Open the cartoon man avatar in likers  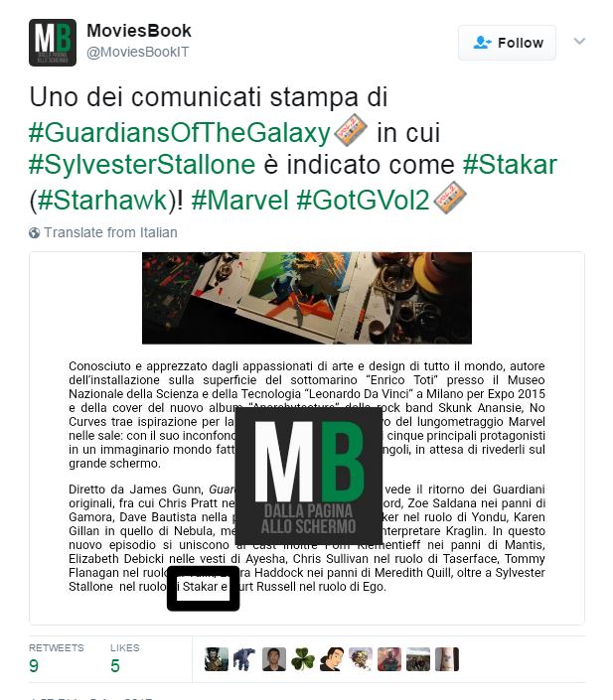332,659
